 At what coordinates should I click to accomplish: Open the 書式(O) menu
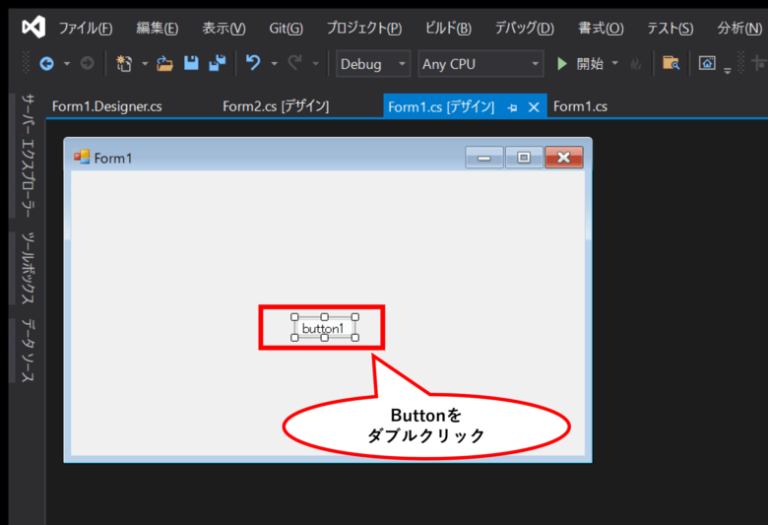(601, 28)
